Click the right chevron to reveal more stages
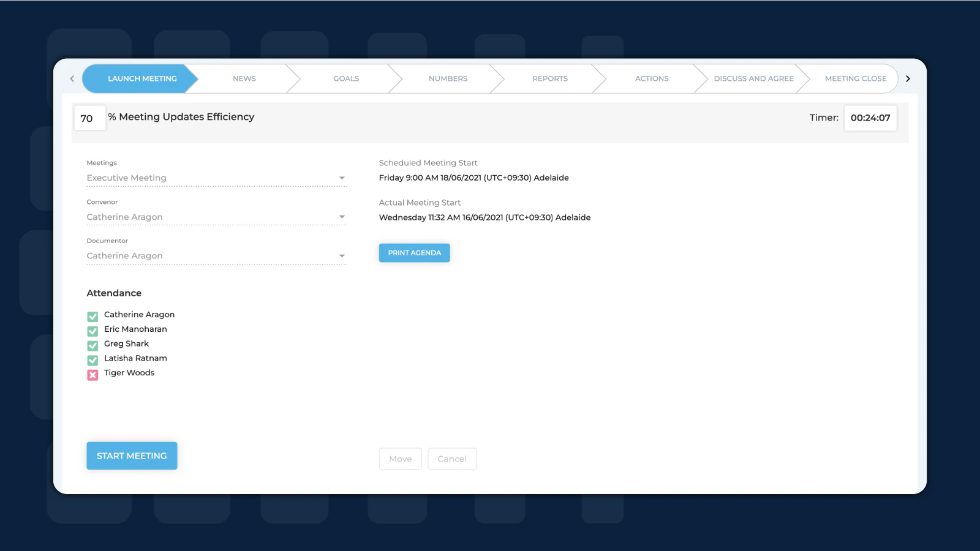980x551 pixels. click(x=908, y=78)
